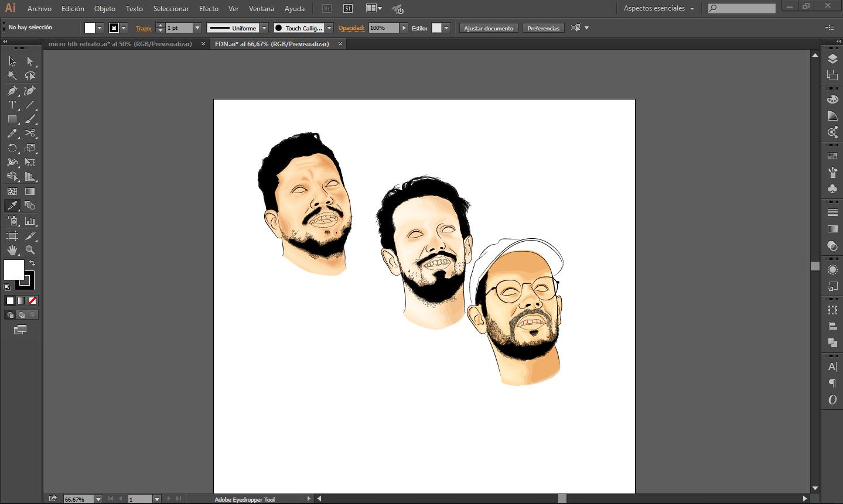
Task: Select the Column Graph tool
Action: 30,221
